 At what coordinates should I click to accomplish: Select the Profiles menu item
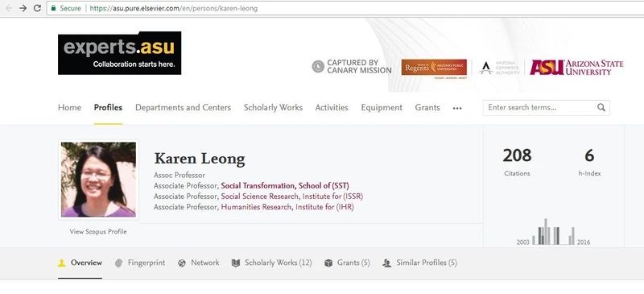tap(108, 108)
